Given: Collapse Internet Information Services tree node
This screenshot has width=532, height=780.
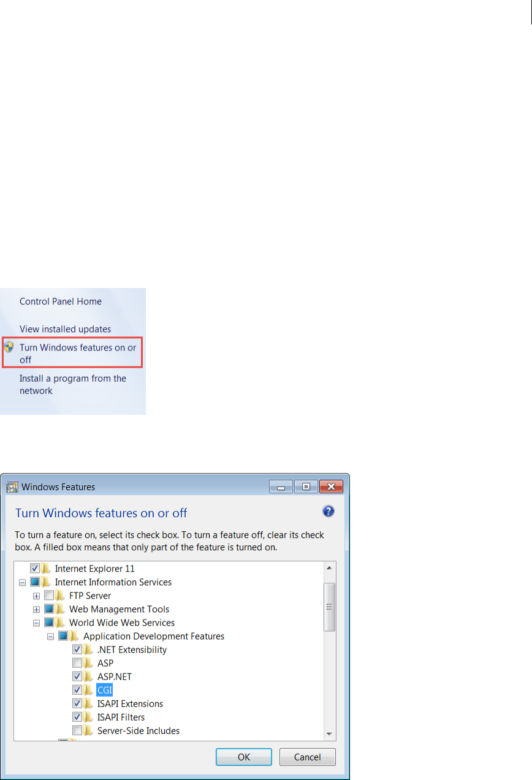Looking at the screenshot, I should (23, 582).
